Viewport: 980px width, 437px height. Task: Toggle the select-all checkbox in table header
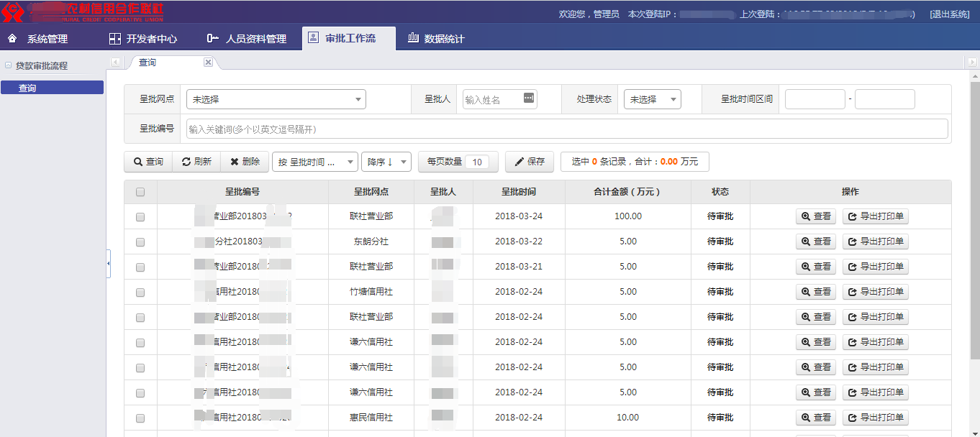[x=140, y=192]
